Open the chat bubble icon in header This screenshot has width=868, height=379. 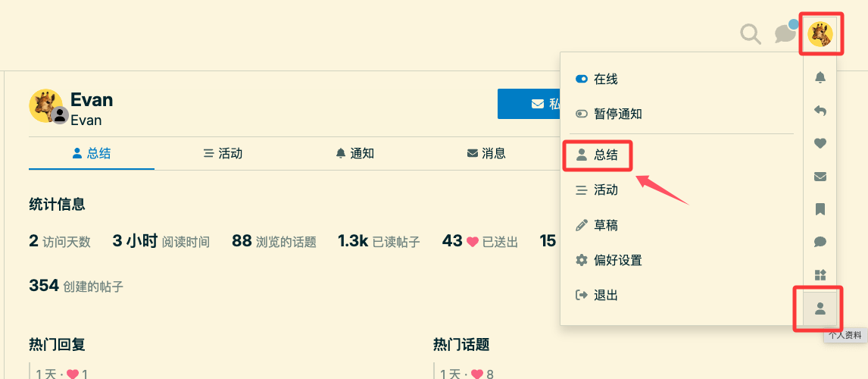[786, 33]
